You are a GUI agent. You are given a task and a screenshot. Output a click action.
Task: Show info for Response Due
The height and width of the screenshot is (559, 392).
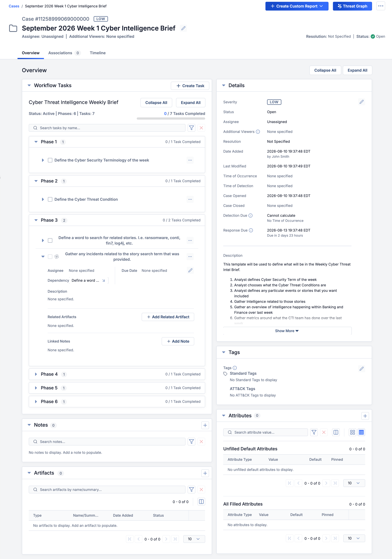(251, 230)
